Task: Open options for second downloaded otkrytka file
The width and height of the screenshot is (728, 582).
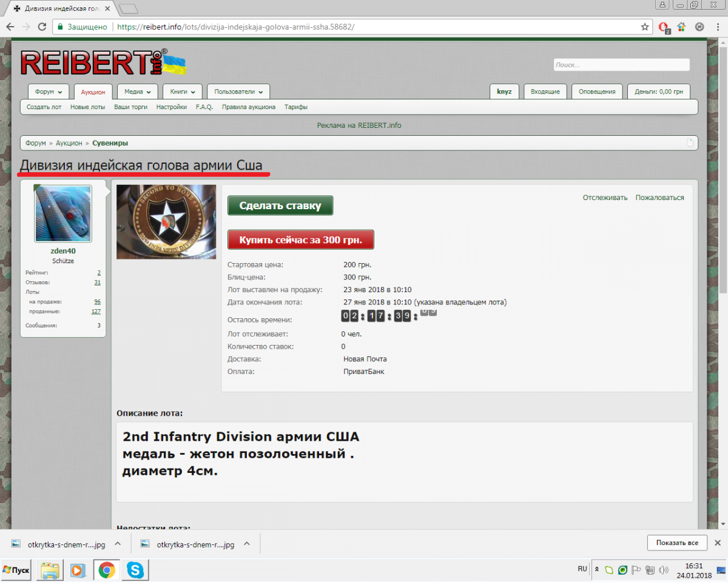Action: (247, 544)
